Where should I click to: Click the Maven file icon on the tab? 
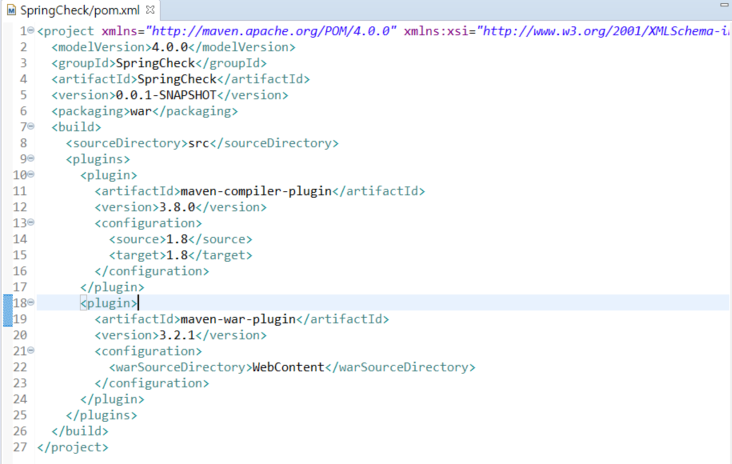click(x=11, y=10)
